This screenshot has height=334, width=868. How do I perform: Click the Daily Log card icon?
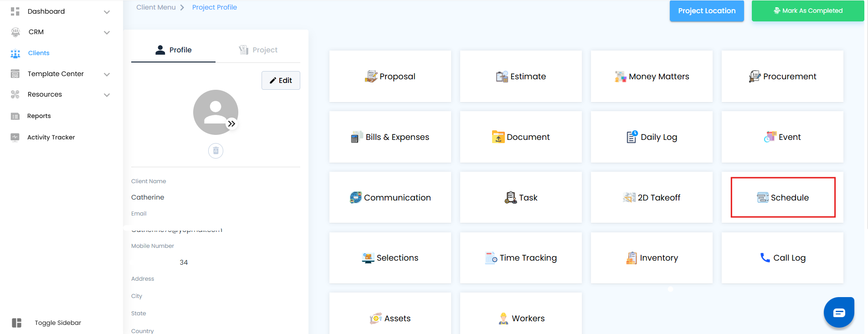632,137
